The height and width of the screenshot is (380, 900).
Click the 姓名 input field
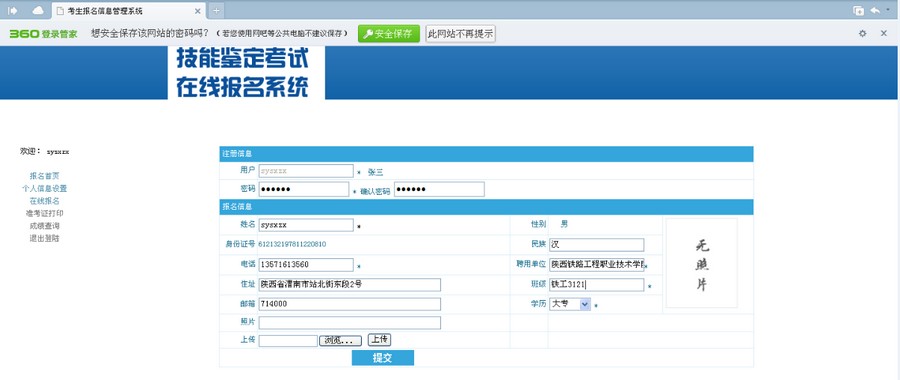click(306, 225)
